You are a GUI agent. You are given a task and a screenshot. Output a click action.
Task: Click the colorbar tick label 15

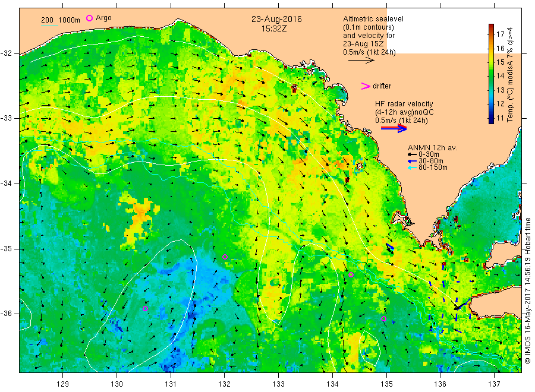coord(500,62)
